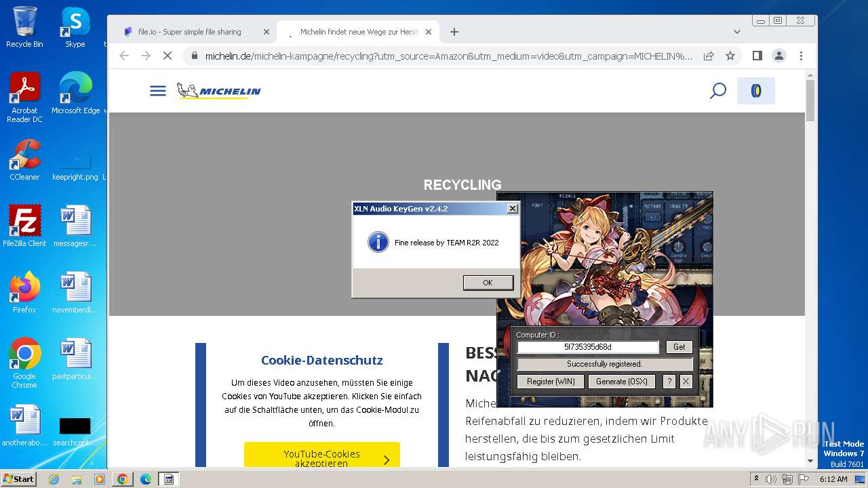Select the Michelin findet neue Wege tab
Image resolution: width=868 pixels, height=488 pixels.
359,32
